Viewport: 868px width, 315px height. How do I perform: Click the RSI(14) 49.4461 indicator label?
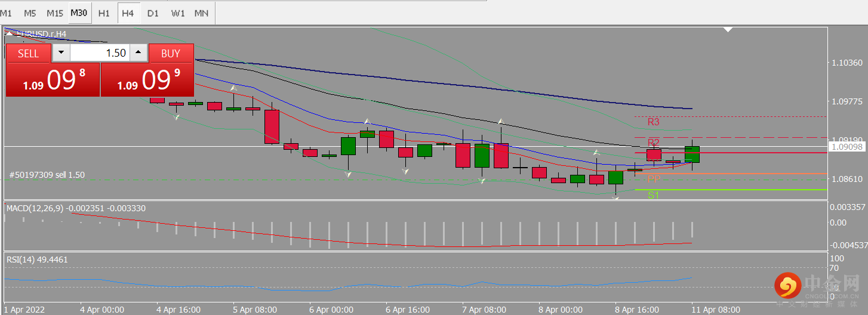click(x=37, y=260)
